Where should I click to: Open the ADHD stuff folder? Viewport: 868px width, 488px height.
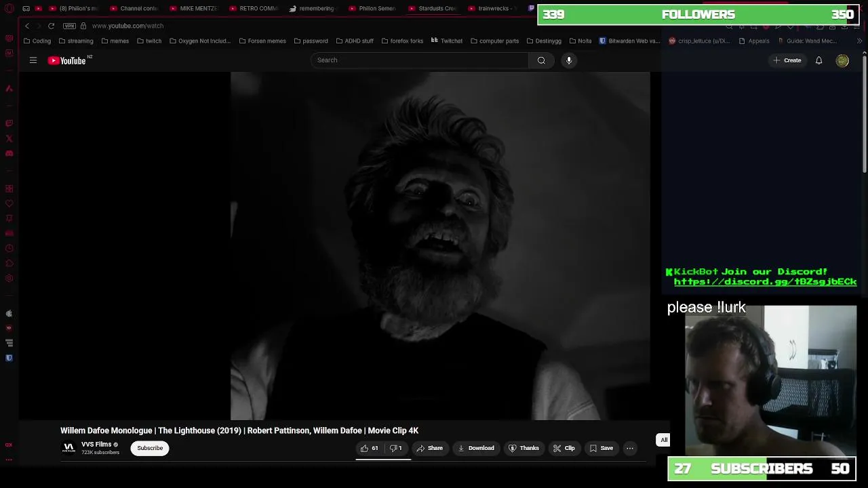click(x=355, y=41)
